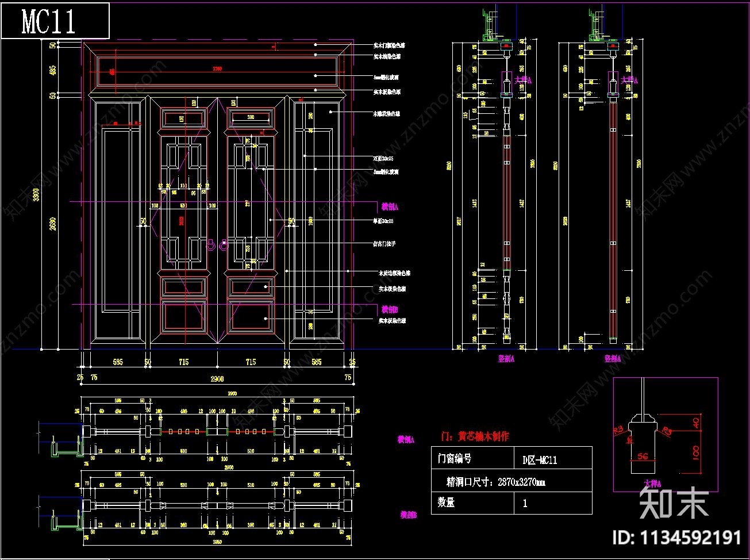Viewport: 750px width, 560px height.
Task: Select 横剖A section marker beside door elevation
Action: [x=390, y=206]
